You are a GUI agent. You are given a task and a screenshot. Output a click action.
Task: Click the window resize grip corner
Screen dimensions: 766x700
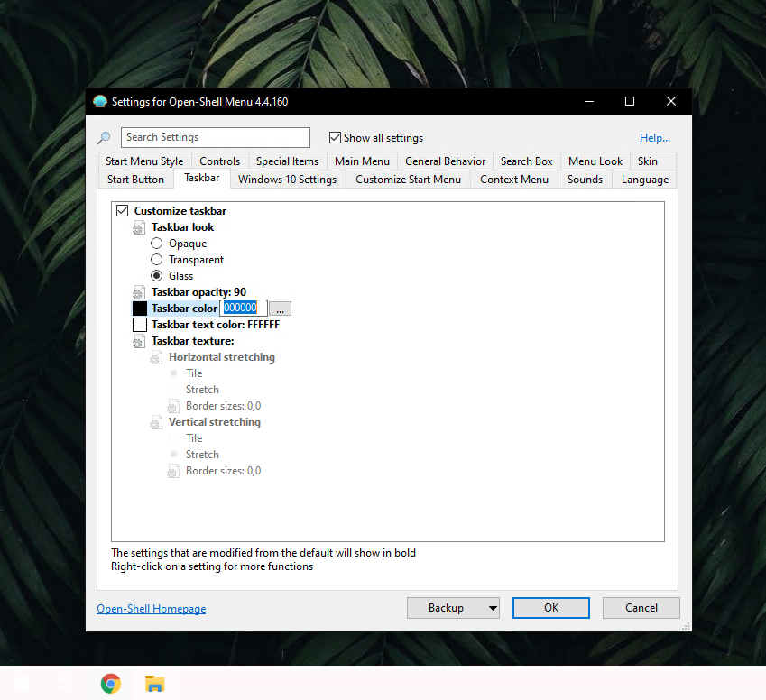(686, 626)
